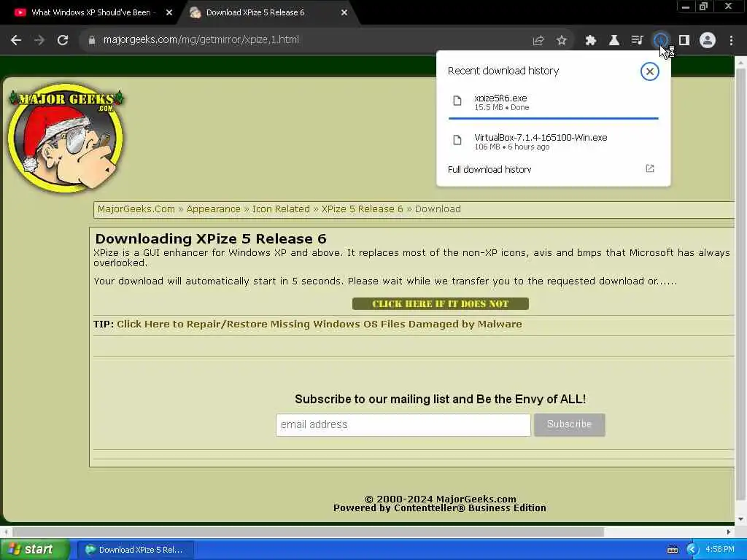The width and height of the screenshot is (747, 560).
Task: Select Download XPize taskbar button
Action: 136,550
